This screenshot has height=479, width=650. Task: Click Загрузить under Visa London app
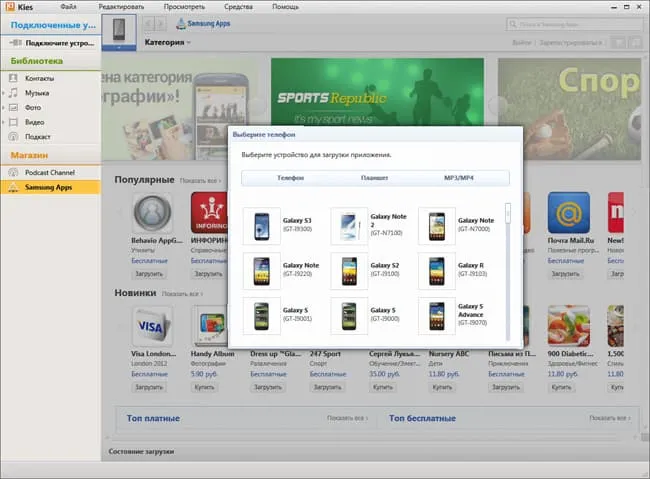pyautogui.click(x=149, y=387)
